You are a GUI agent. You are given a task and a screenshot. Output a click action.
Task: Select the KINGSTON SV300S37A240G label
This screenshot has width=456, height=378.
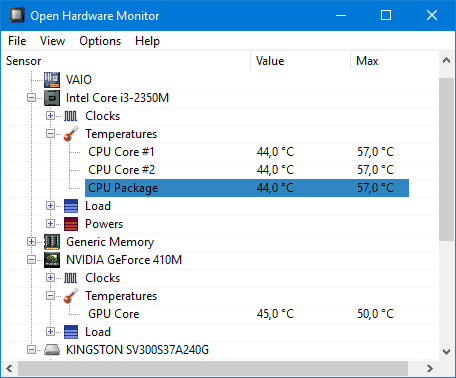pyautogui.click(x=137, y=350)
